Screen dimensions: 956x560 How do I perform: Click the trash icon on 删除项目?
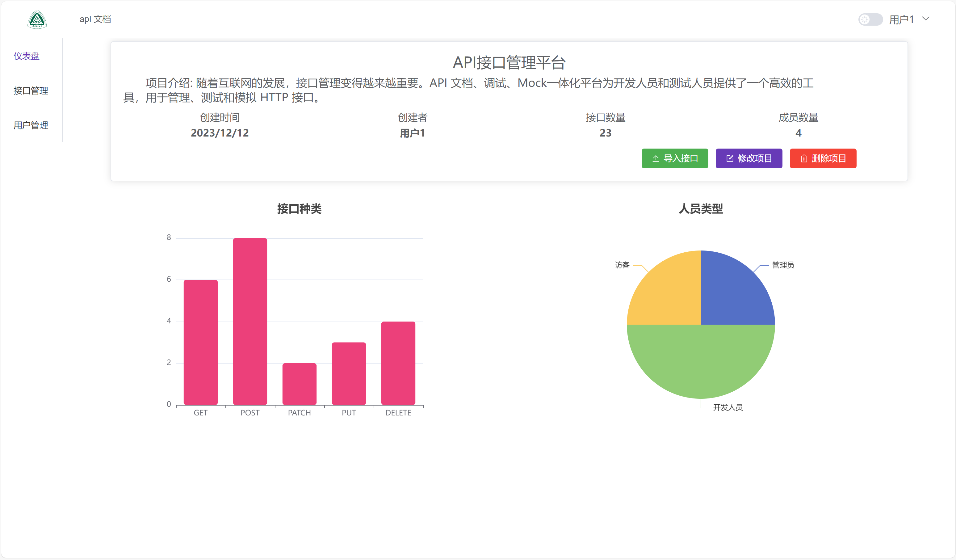tap(803, 158)
